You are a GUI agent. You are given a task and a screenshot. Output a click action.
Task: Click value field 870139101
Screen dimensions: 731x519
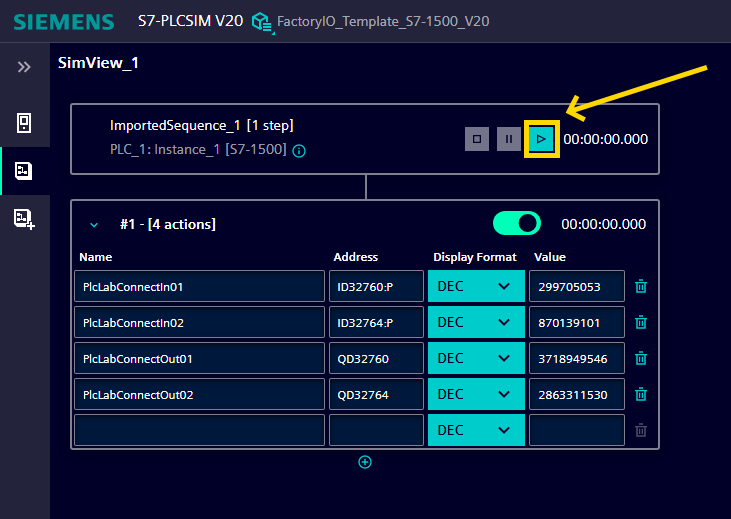577,322
